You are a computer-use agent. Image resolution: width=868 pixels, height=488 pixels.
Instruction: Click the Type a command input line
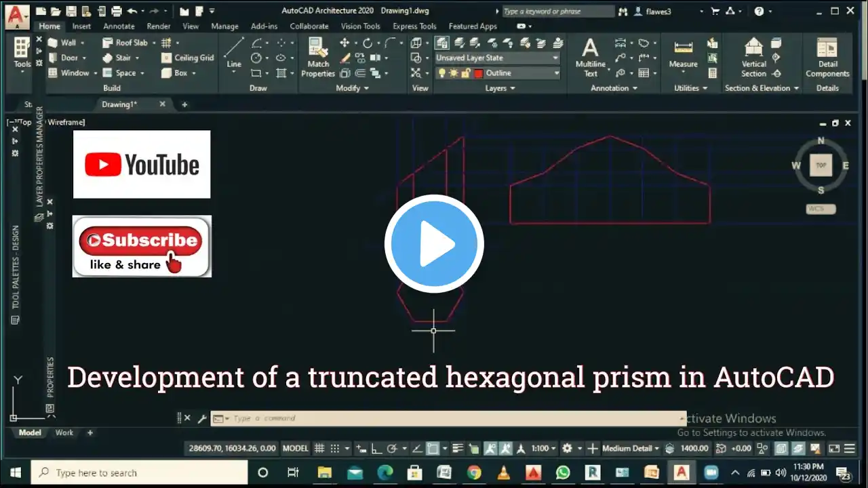click(x=448, y=418)
